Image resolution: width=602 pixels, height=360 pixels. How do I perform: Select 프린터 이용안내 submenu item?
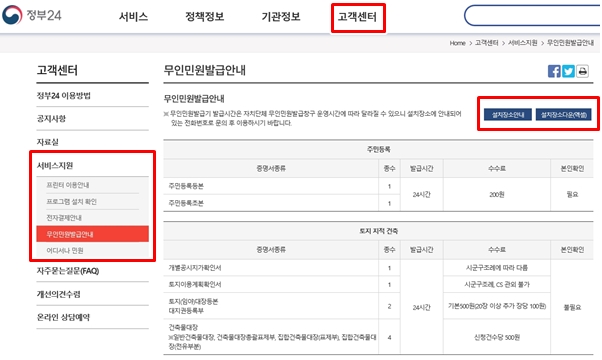coord(68,185)
